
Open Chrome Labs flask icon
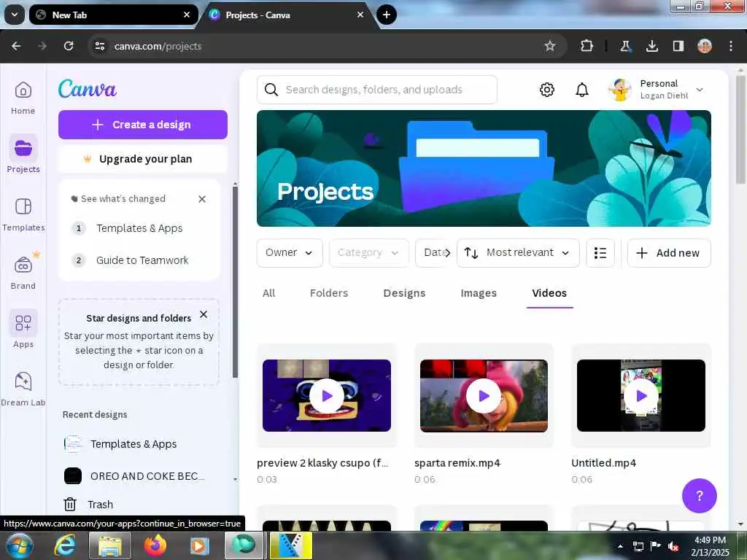click(625, 46)
